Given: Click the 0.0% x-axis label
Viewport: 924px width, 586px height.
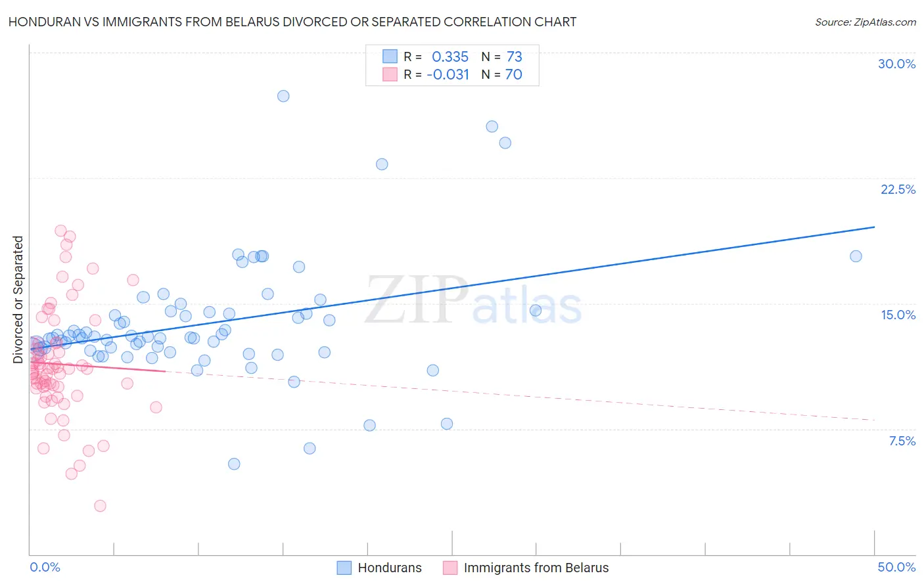Looking at the screenshot, I should 45,567.
